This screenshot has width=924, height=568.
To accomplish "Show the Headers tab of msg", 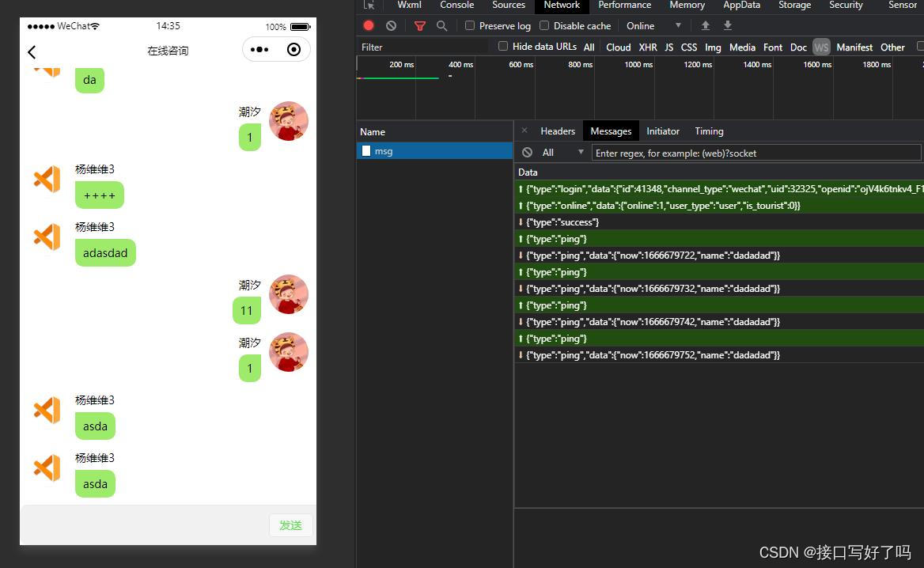I will tap(558, 131).
